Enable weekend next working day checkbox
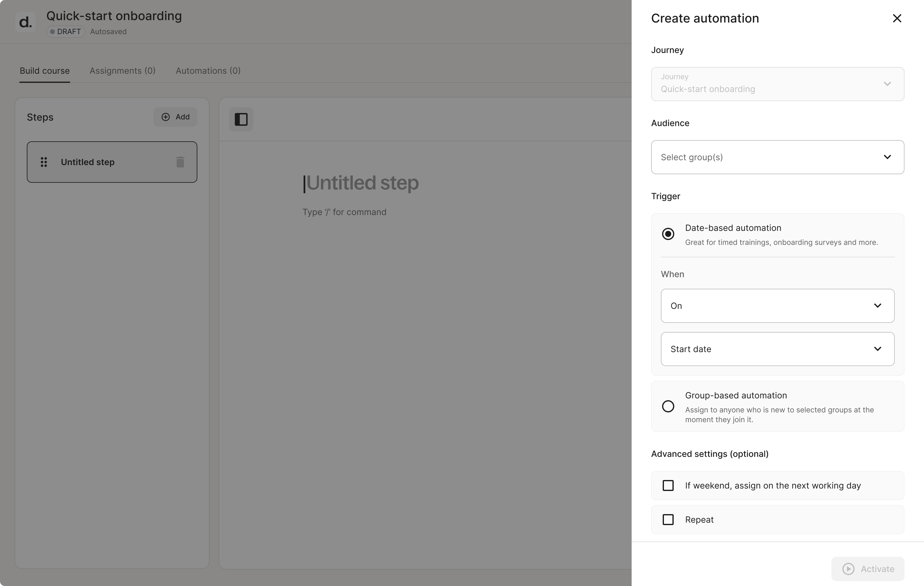 (x=668, y=485)
